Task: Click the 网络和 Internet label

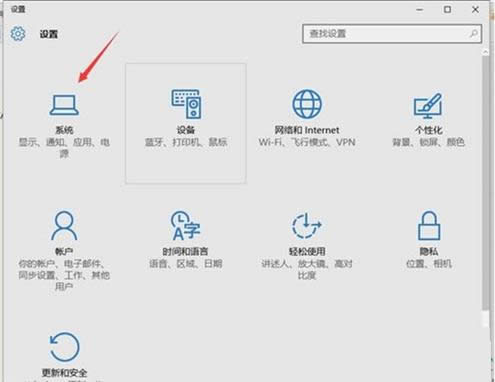Action: coord(307,130)
